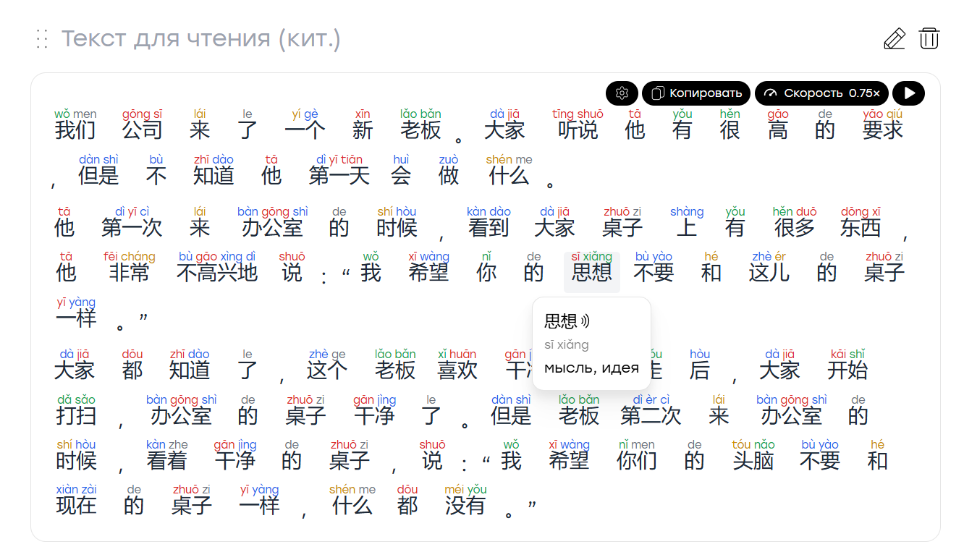Open reading settings via the gear icon
The height and width of the screenshot is (560, 964).
(622, 93)
